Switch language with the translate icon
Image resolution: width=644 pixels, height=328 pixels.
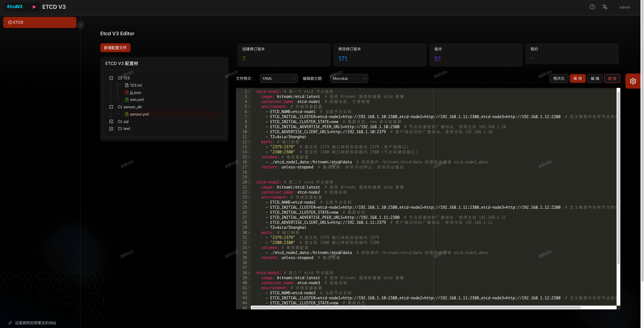(x=605, y=7)
